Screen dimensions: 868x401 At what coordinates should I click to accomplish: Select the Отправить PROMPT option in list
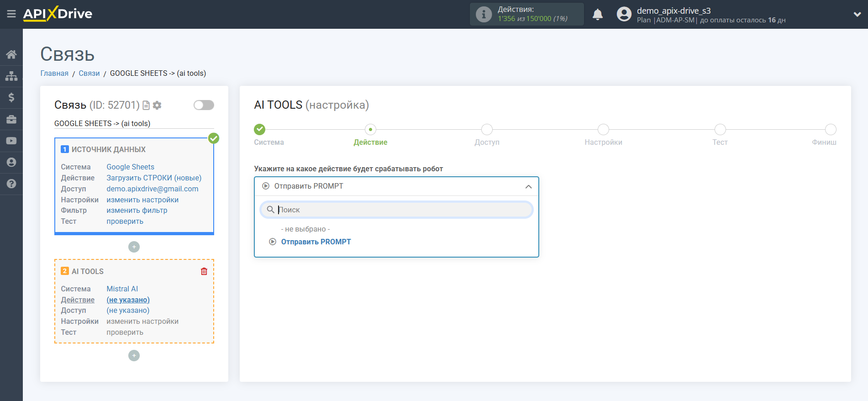point(316,242)
